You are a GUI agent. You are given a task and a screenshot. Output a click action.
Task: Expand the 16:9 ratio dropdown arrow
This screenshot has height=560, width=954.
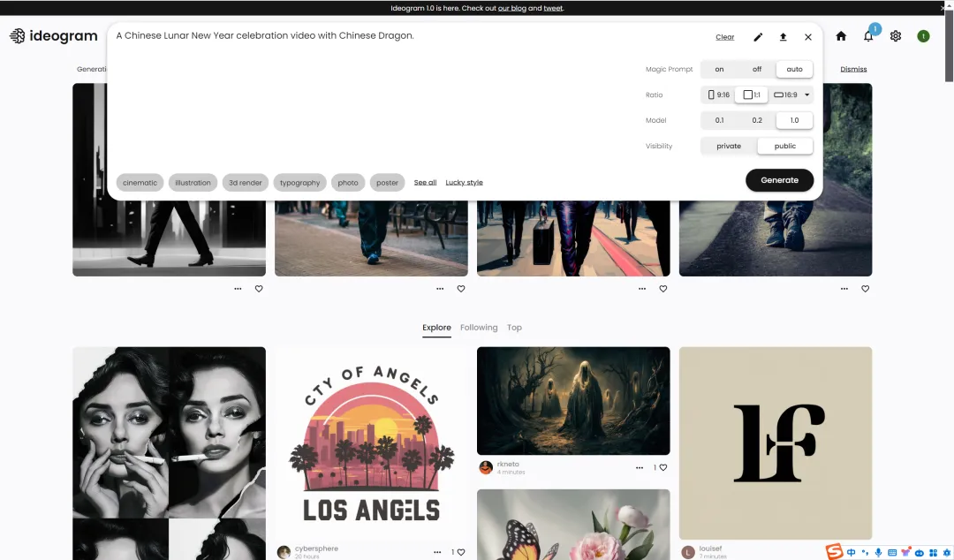tap(806, 95)
